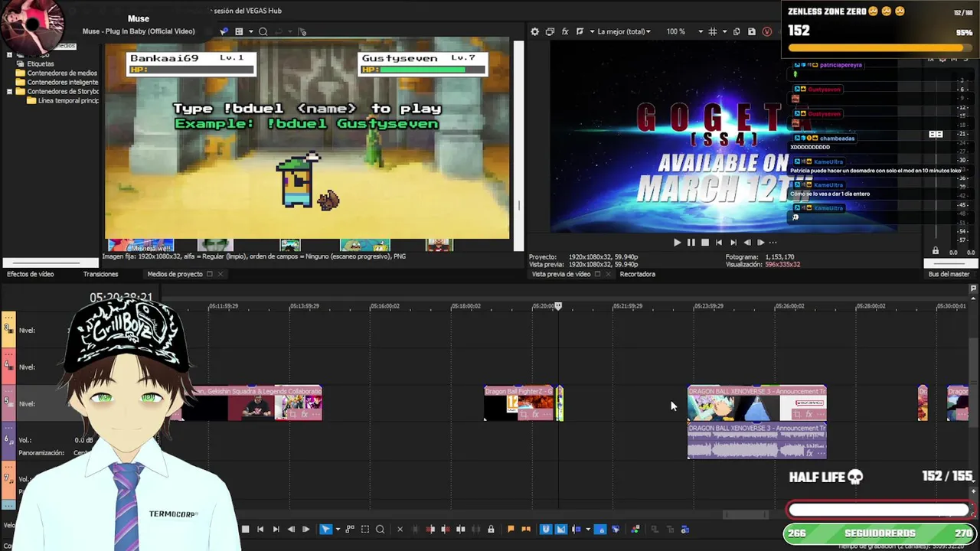980x551 pixels.
Task: Toggle master bus lock padlock
Action: point(935,252)
